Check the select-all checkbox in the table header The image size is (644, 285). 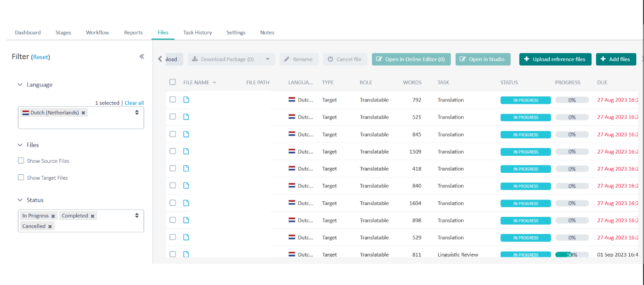(173, 82)
